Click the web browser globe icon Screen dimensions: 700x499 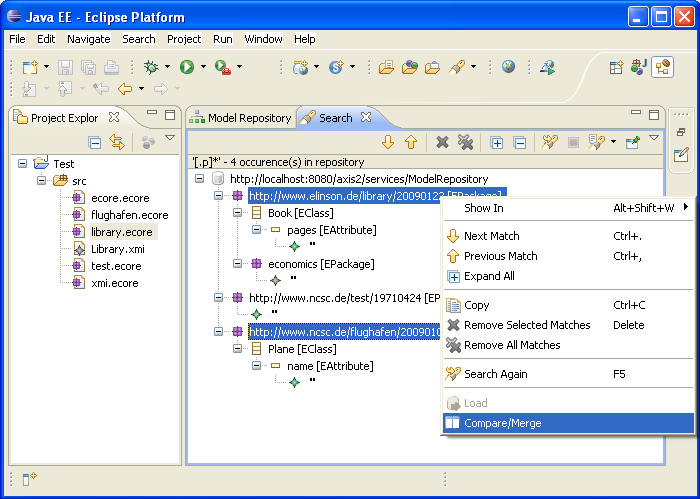tap(508, 67)
